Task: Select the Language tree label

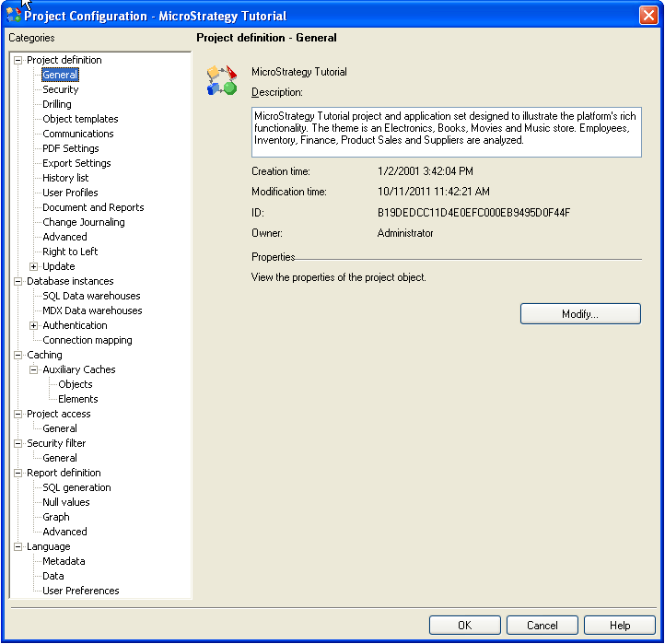Action: tap(48, 547)
